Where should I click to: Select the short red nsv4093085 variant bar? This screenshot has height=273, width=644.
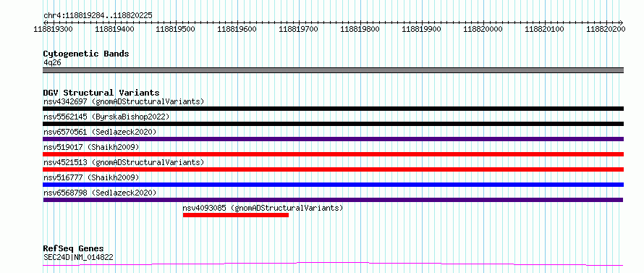pos(236,215)
